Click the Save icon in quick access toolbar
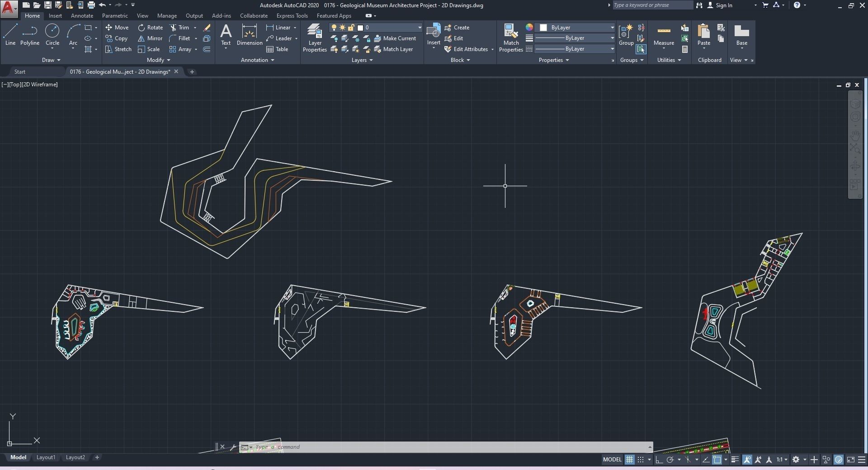Screen dimensions: 868x470 pyautogui.click(x=47, y=5)
